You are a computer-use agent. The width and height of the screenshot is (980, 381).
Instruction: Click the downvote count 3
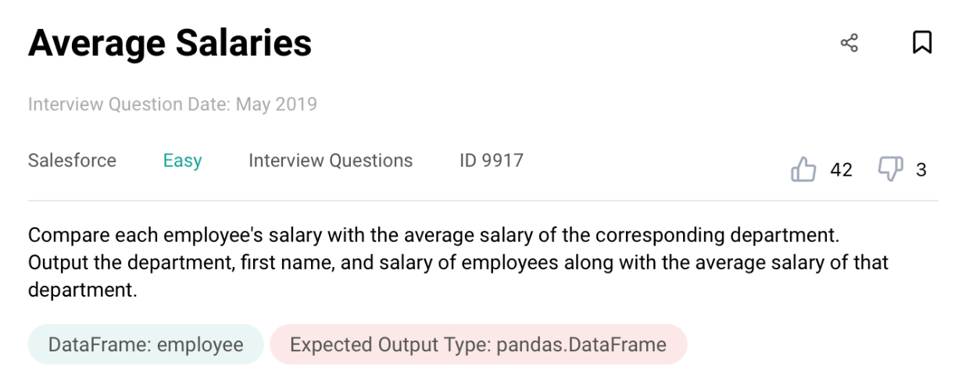tap(921, 169)
